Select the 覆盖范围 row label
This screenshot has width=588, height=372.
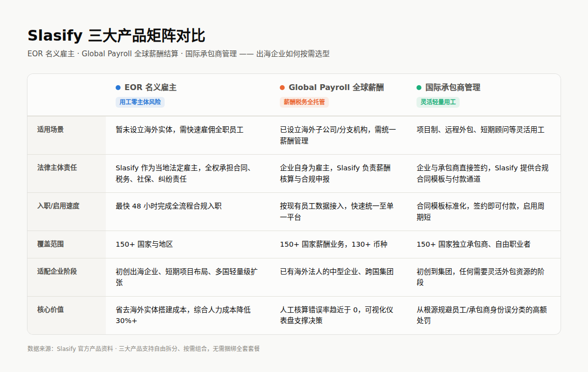[x=50, y=244]
